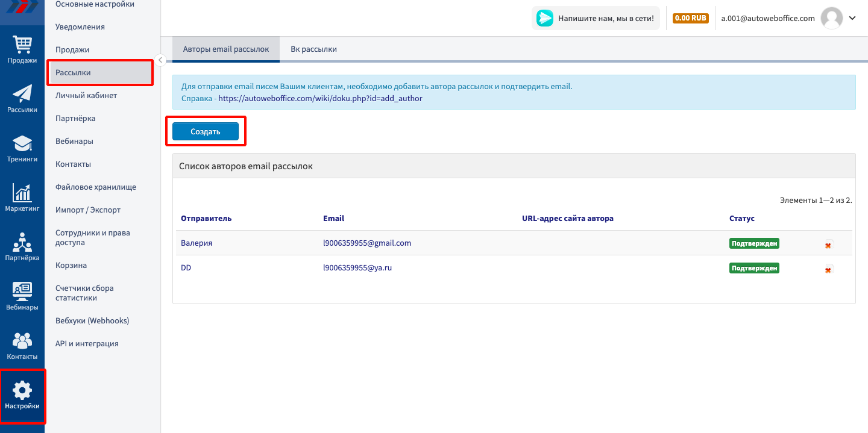The height and width of the screenshot is (433, 868).
Task: Open Вебхуки (Webhooks) item
Action: coord(92,320)
